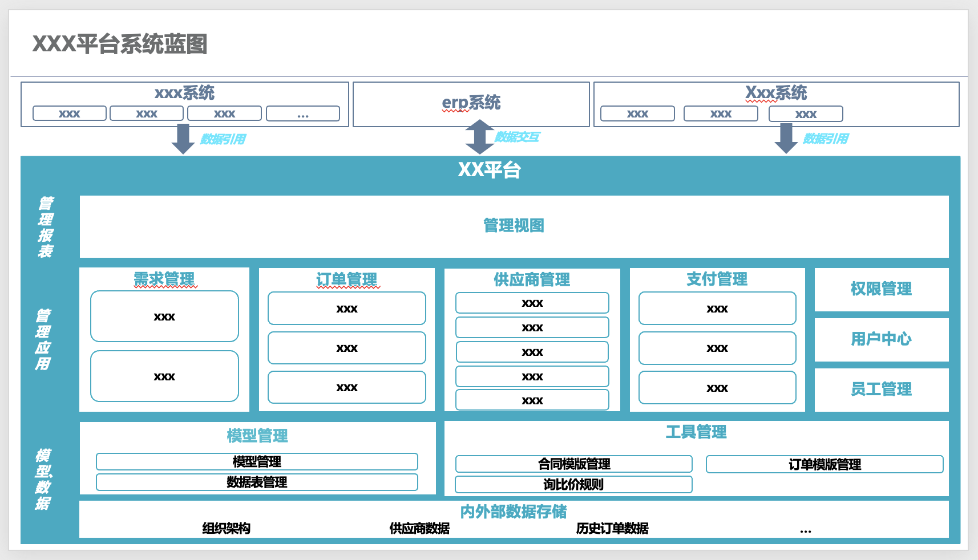
Task: Toggle the 支付管理 module header
Action: tap(717, 279)
